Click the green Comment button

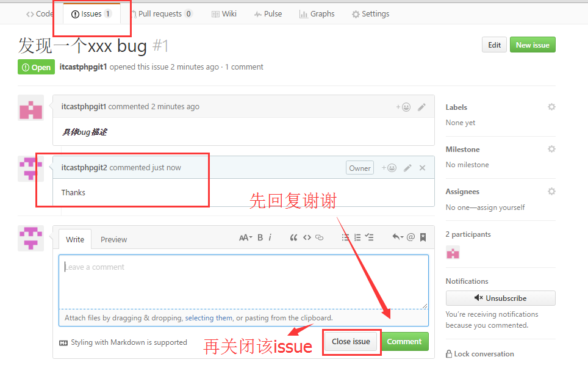tap(404, 341)
